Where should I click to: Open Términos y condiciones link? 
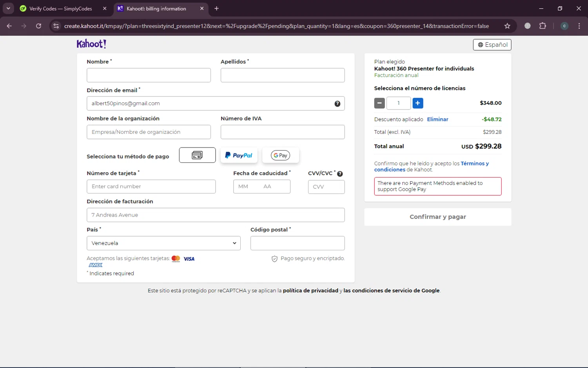click(x=431, y=167)
